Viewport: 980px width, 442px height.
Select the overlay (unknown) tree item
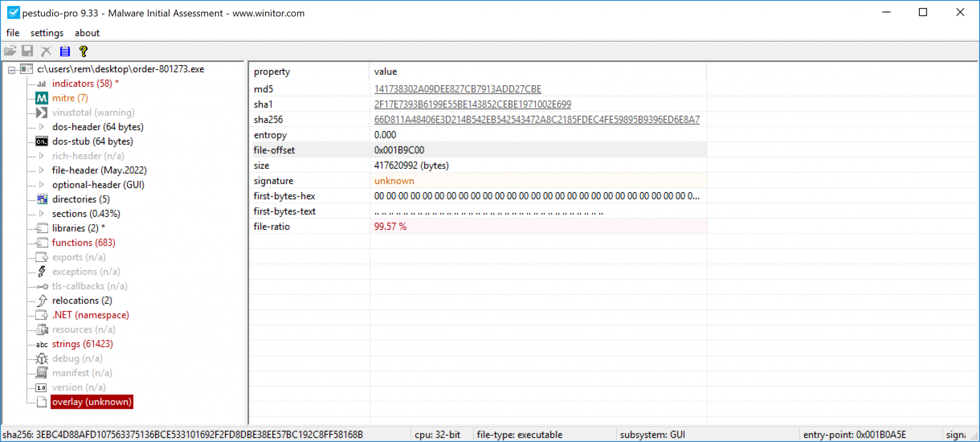point(91,402)
